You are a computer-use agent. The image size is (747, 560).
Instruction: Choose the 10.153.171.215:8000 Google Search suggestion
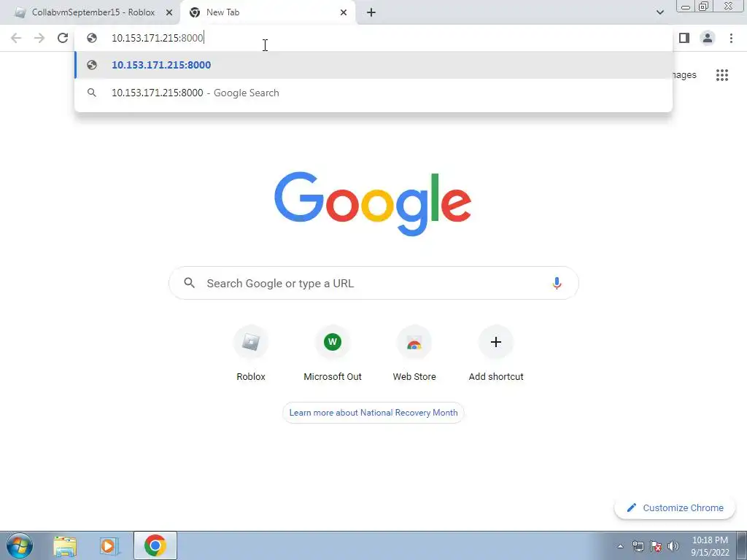[x=373, y=93]
